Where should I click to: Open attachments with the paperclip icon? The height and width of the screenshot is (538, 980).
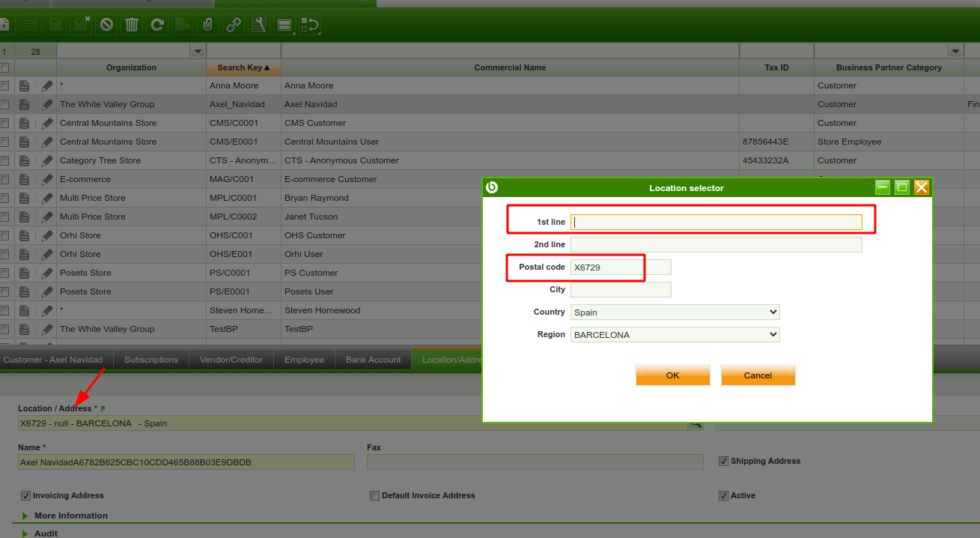[x=207, y=25]
